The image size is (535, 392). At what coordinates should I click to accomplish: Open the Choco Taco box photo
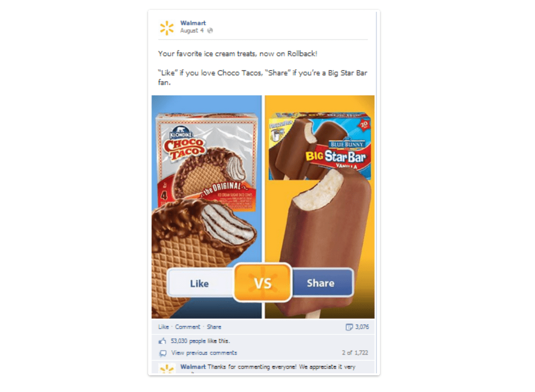click(206, 162)
